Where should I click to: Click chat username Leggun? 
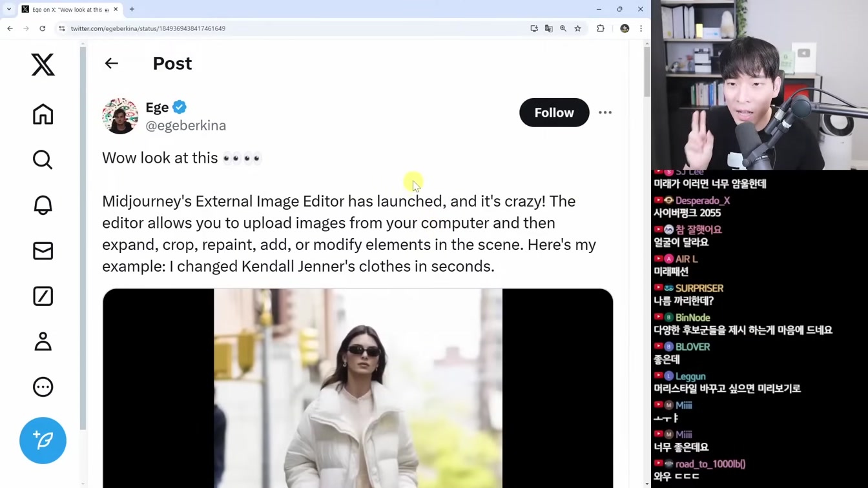pyautogui.click(x=690, y=376)
